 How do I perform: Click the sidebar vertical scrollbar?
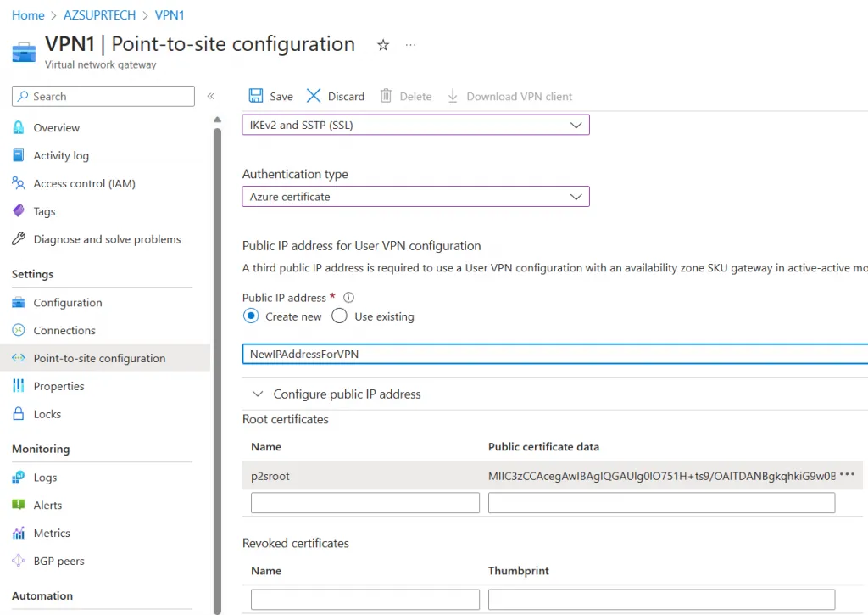(x=217, y=339)
